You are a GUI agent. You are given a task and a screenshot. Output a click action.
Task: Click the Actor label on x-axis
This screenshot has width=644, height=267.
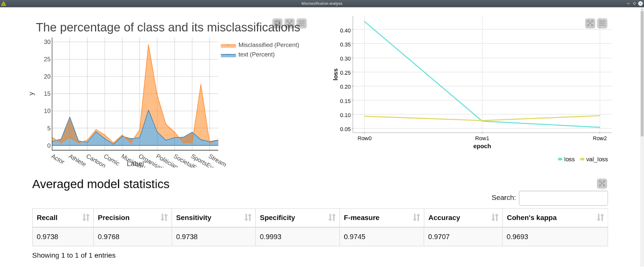tap(58, 159)
